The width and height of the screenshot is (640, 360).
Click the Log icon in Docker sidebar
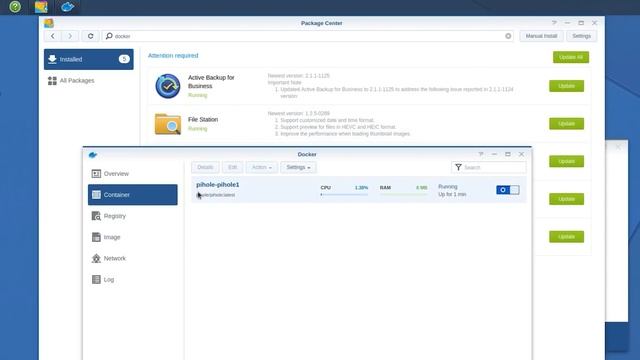click(x=96, y=280)
